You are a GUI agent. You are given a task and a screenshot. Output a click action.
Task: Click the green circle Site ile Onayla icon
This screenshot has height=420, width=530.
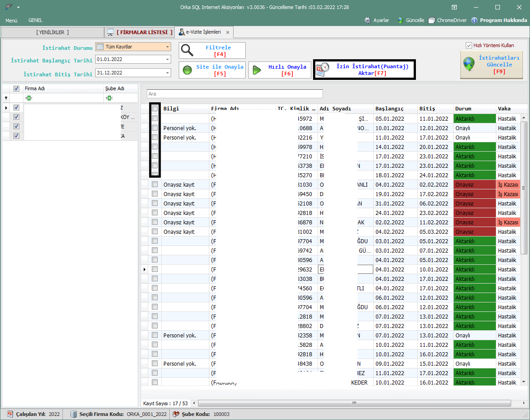(x=188, y=70)
